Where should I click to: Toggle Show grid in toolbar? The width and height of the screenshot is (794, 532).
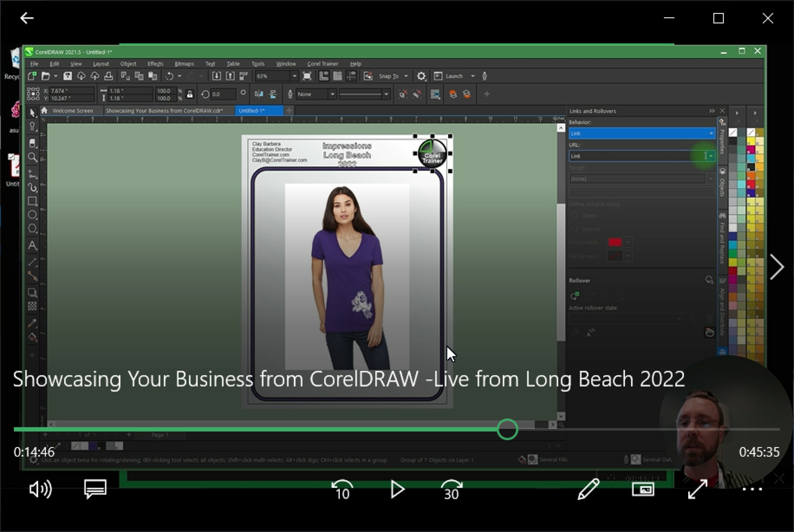[x=337, y=76]
